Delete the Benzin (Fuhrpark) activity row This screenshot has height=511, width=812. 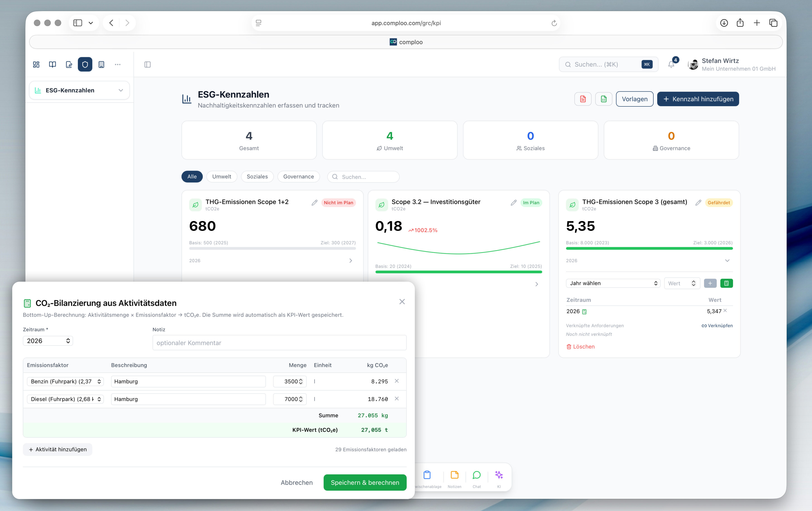pos(397,381)
